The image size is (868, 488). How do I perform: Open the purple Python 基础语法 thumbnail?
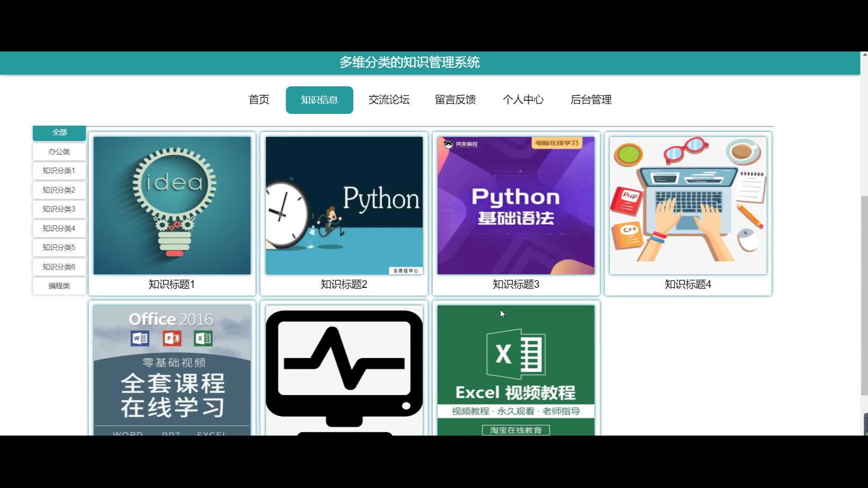pyautogui.click(x=516, y=206)
